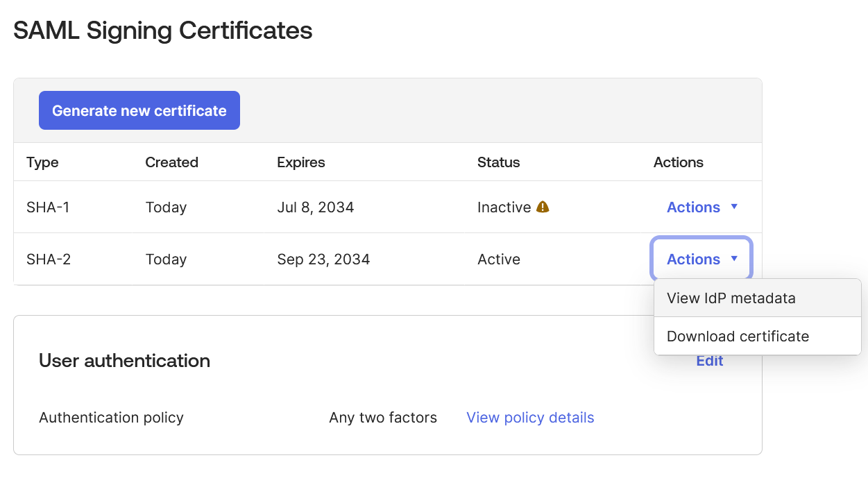Click the Status column header

click(x=498, y=162)
